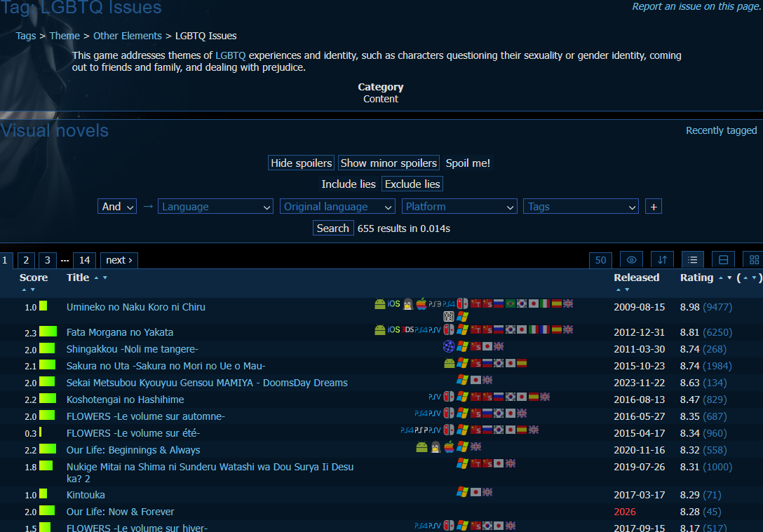The image size is (763, 532).
Task: Sort Title column descending arrow
Action: pos(104,278)
